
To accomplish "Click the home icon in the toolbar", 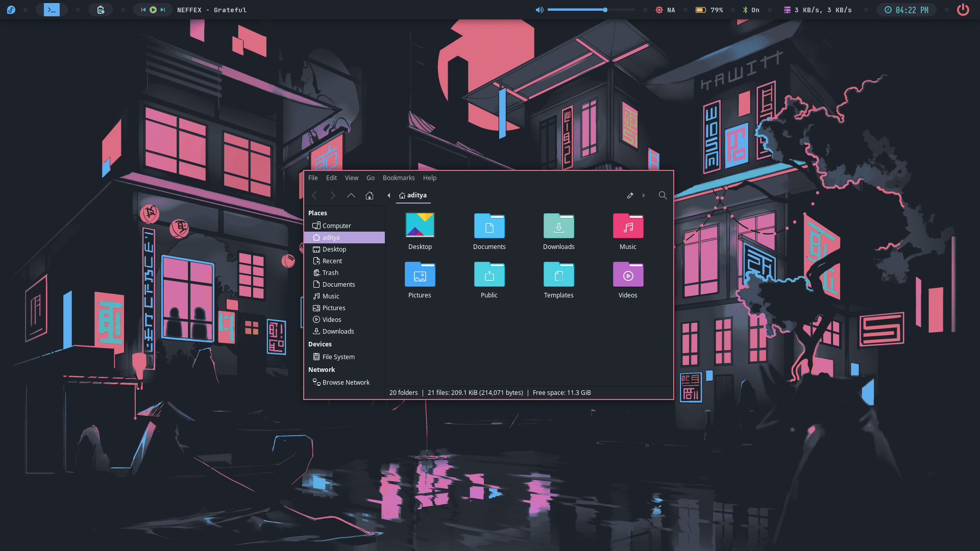I will (370, 195).
